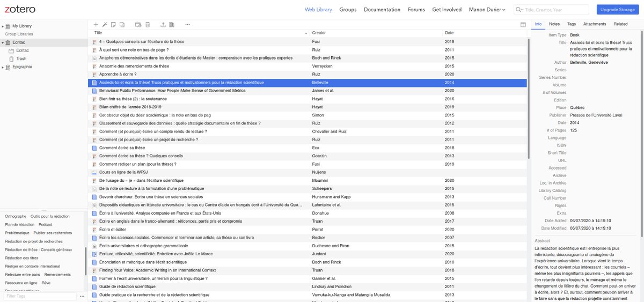This screenshot has height=302, width=644.
Task: Click the My Library building icon
Action: click(x=8, y=26)
